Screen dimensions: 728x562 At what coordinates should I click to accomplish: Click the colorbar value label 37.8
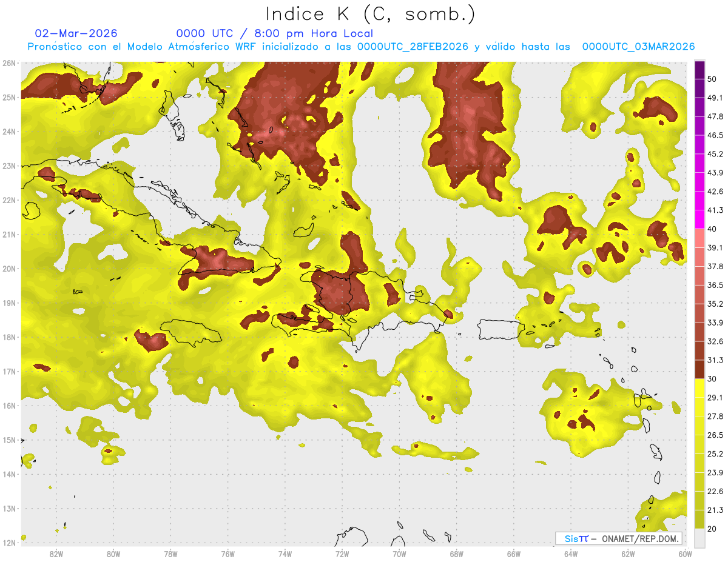[715, 267]
